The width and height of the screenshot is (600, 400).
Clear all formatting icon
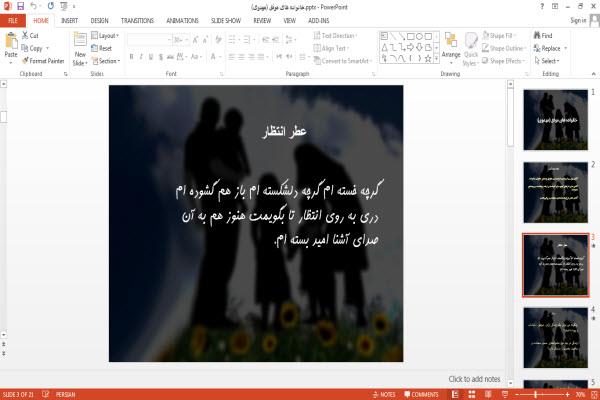218,39
